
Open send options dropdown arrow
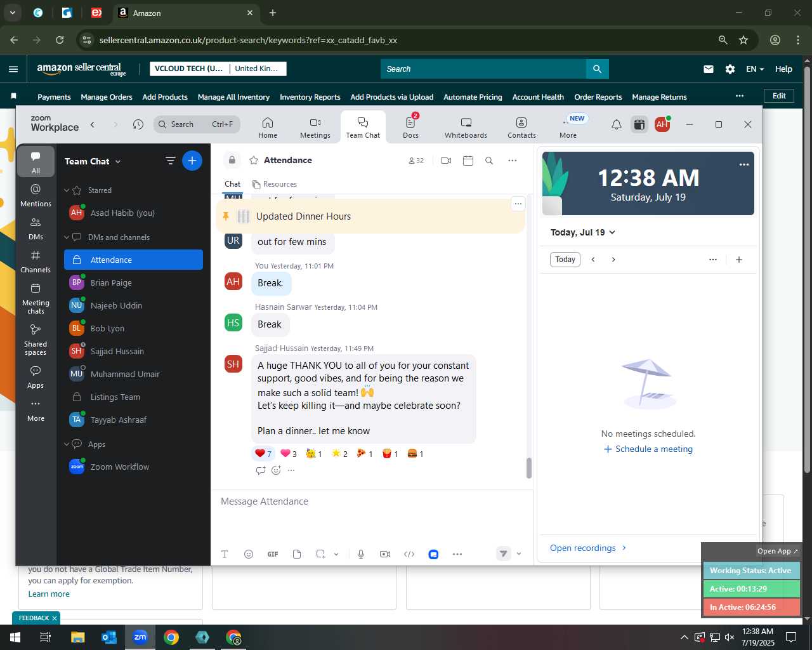(x=519, y=554)
